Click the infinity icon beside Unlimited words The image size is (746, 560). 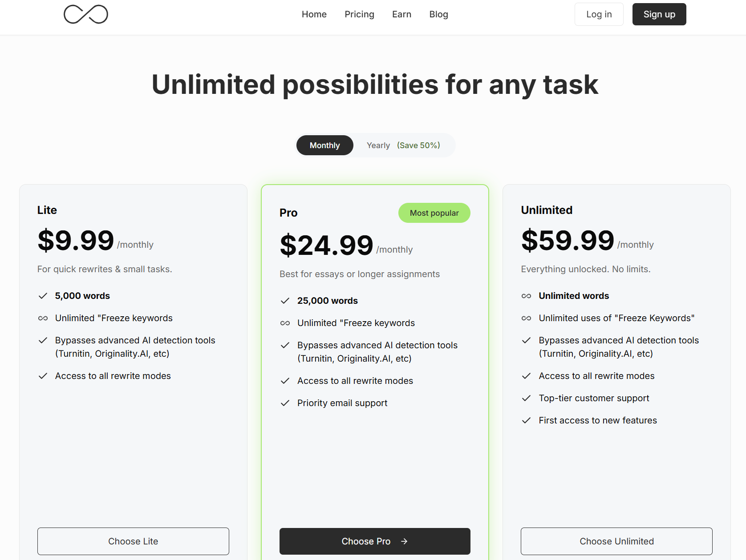527,296
